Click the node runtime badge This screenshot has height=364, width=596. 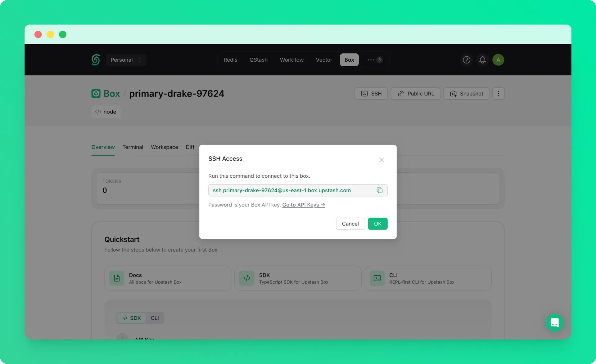pos(106,112)
